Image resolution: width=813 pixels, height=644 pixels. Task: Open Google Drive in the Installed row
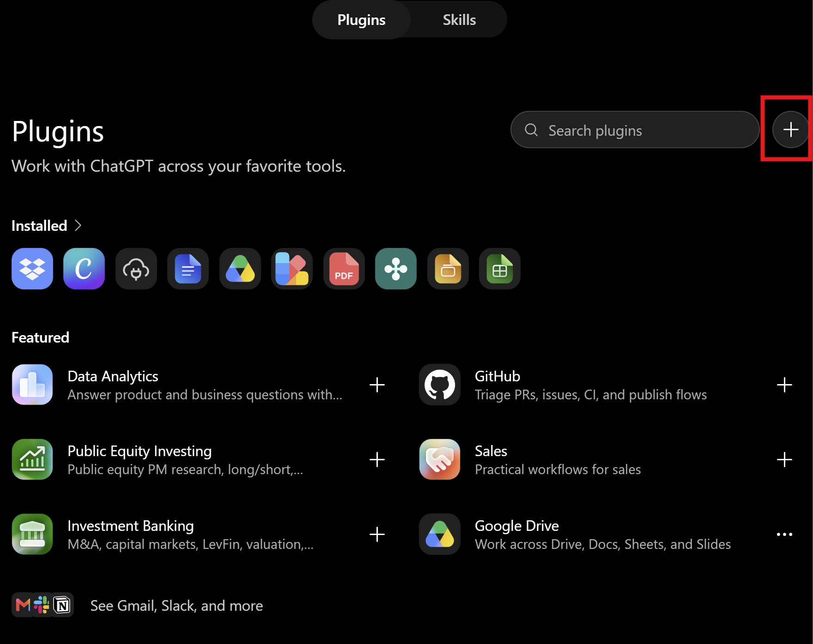tap(240, 269)
